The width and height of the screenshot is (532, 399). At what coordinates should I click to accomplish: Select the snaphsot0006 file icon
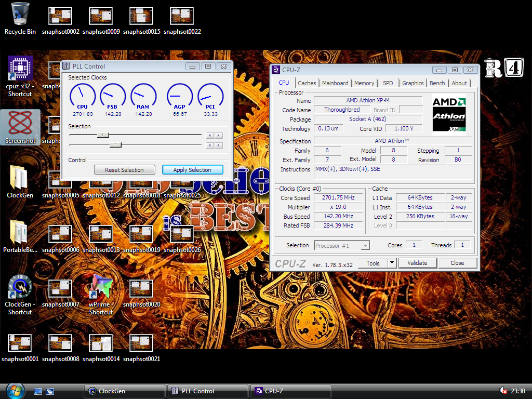coord(60,239)
